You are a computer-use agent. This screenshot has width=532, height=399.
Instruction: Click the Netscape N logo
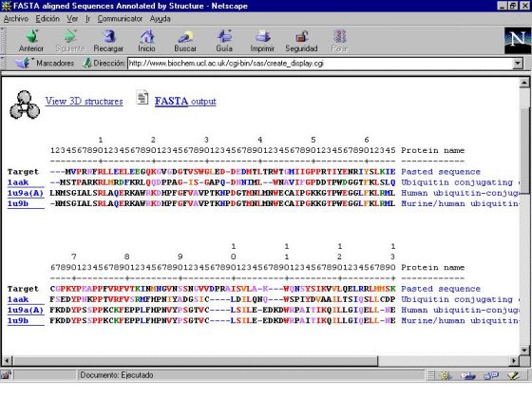click(517, 40)
